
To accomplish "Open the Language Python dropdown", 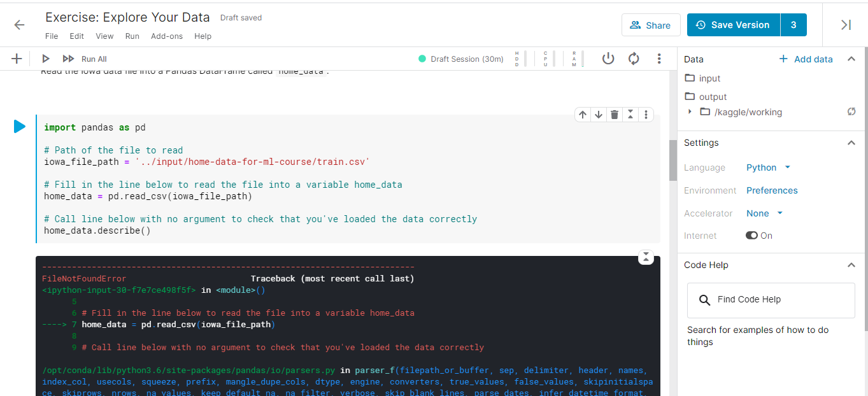I will coord(768,167).
